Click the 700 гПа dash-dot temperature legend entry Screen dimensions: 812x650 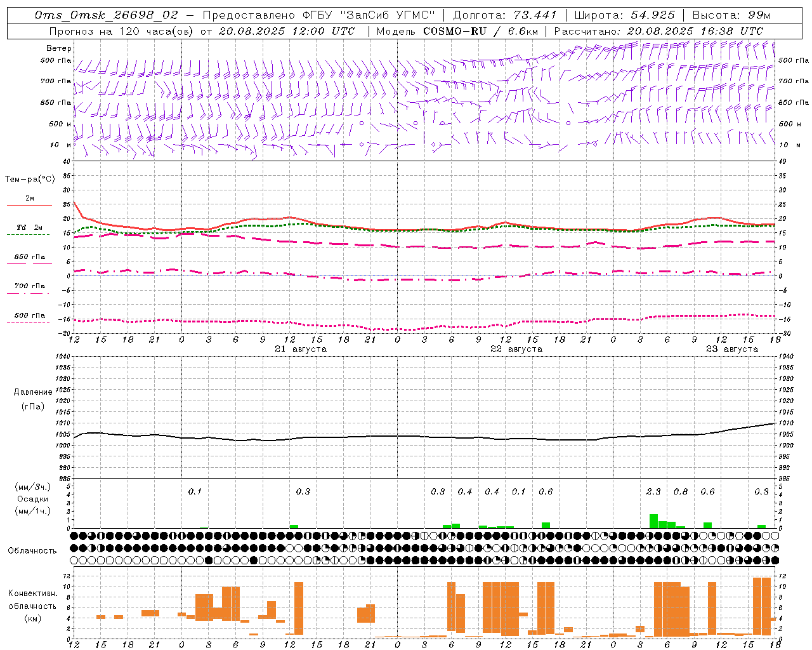click(28, 287)
